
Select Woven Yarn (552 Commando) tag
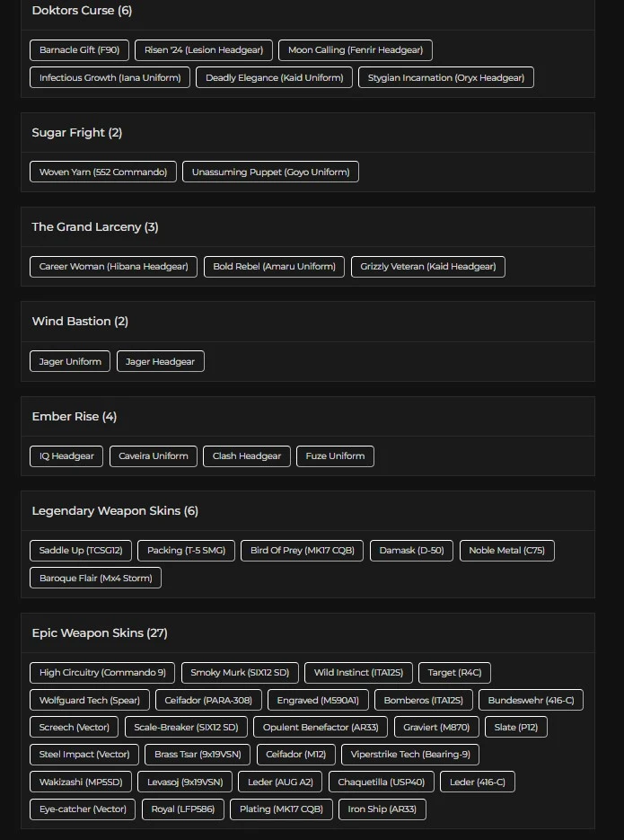(x=103, y=172)
